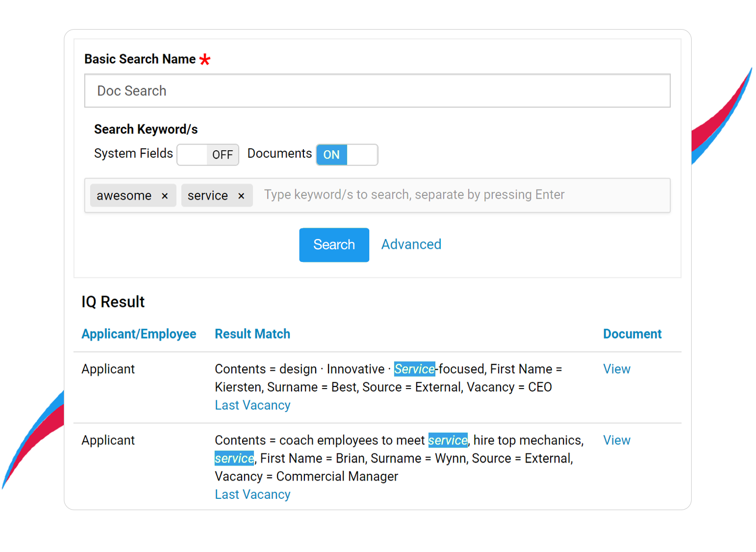Select the 'awesome' keyword chip text
Viewport: 756px width, 552px height.
click(124, 196)
